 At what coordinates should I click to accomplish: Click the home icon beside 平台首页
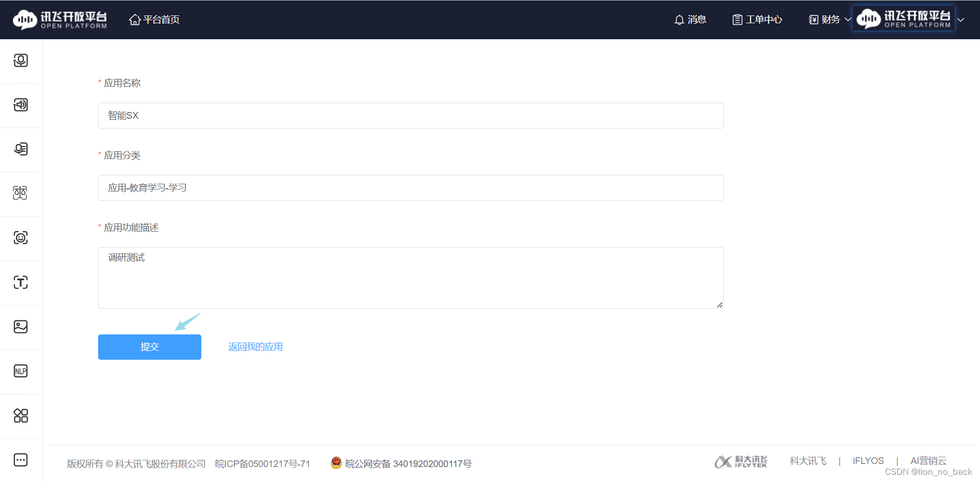click(135, 20)
